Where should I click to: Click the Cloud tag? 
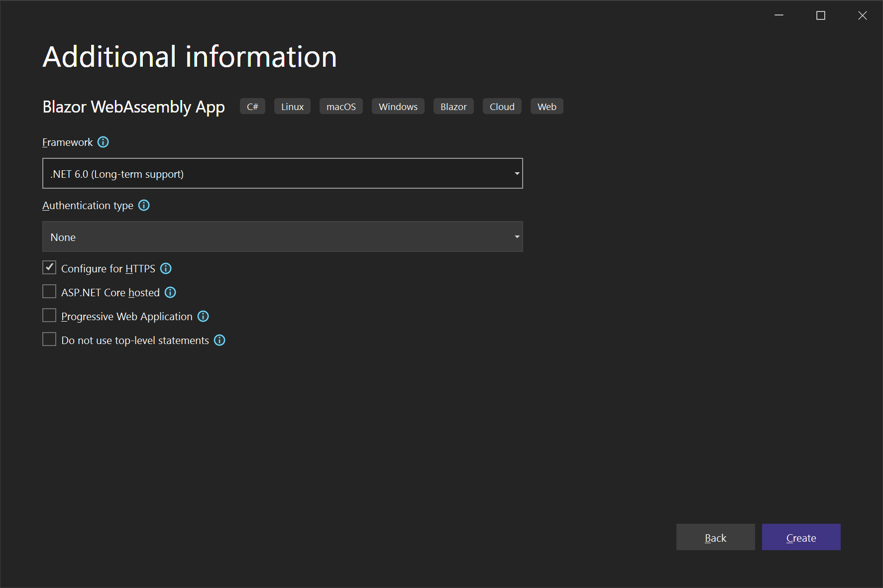(x=502, y=107)
